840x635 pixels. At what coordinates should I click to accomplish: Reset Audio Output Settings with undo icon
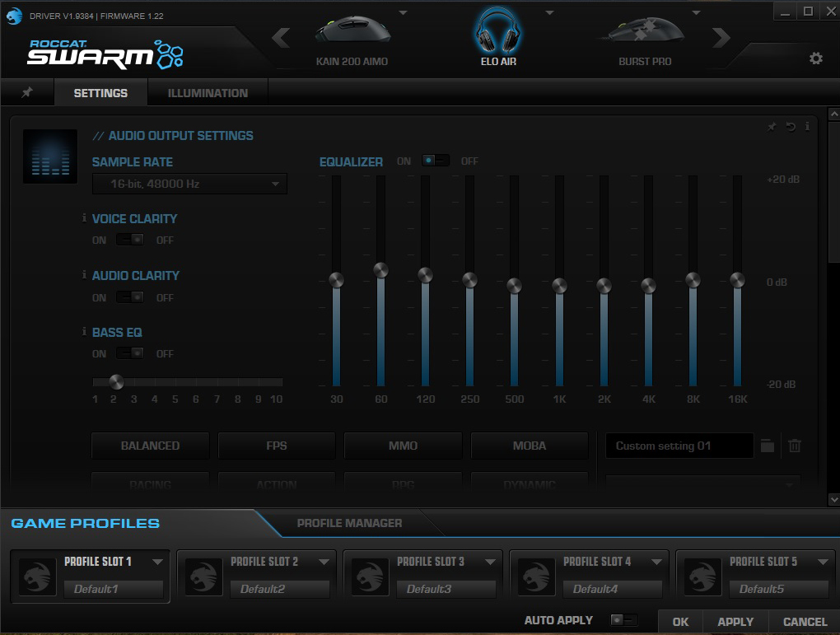[x=791, y=127]
